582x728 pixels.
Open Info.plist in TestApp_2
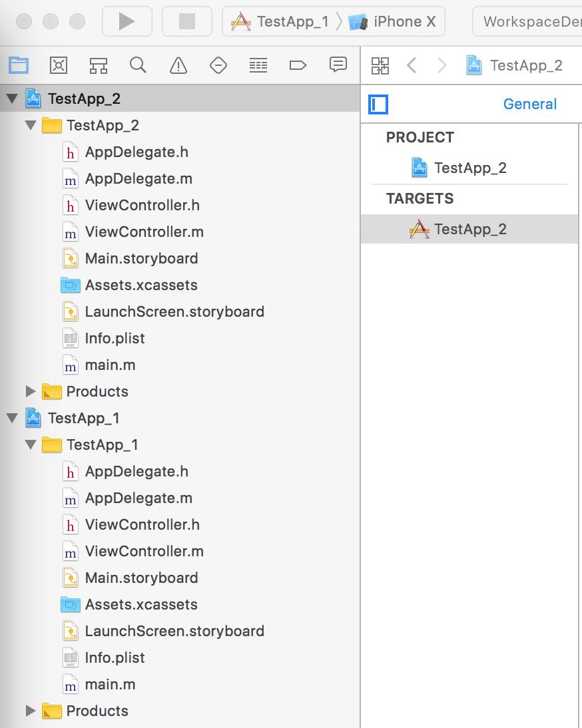click(180, 339)
